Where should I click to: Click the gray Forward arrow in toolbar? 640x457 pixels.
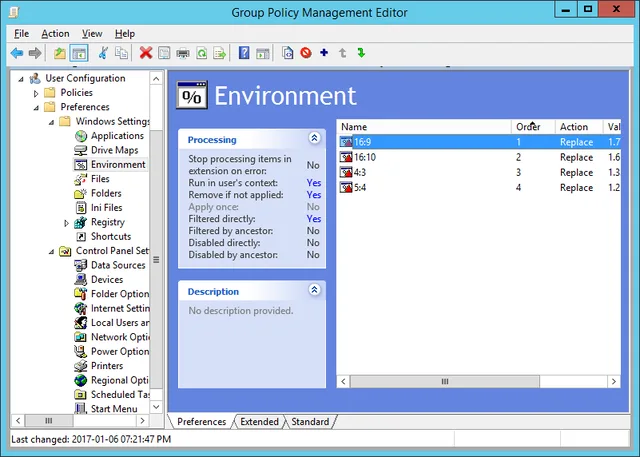35,53
